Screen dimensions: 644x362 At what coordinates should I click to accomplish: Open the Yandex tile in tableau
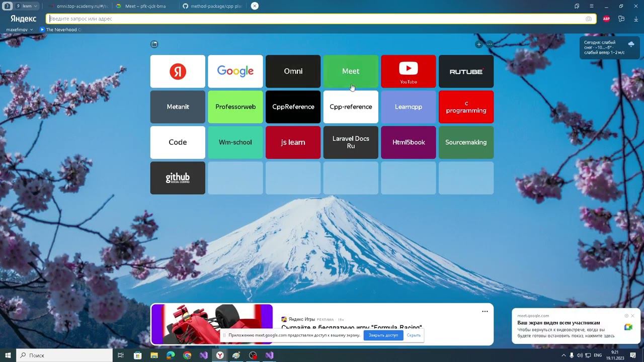(178, 71)
